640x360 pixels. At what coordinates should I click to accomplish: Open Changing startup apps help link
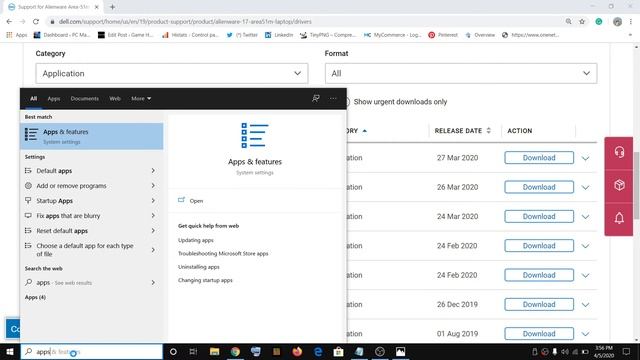[x=205, y=280]
